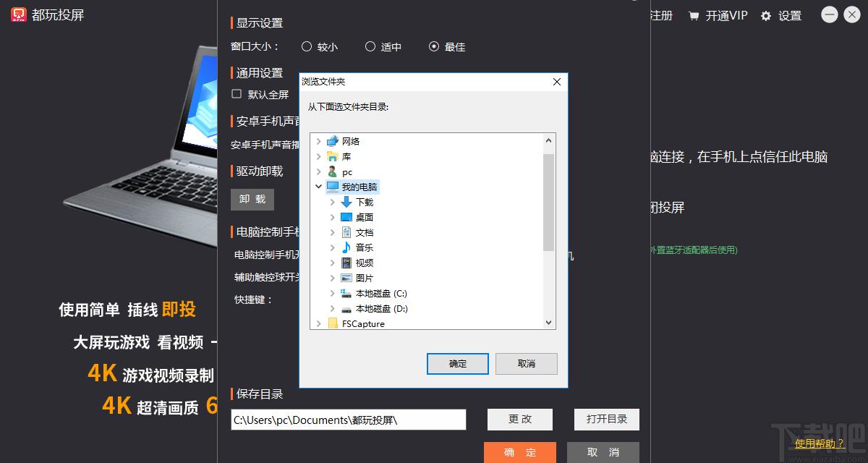Viewport: 868px width, 463px height.
Task: Select 下载 in the folder tree
Action: tap(365, 202)
